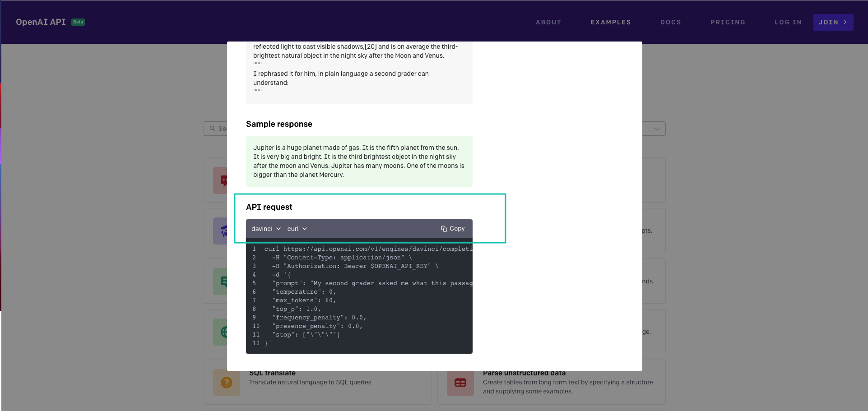
Task: Click code line '"temperature": 0,'
Action: (304, 292)
